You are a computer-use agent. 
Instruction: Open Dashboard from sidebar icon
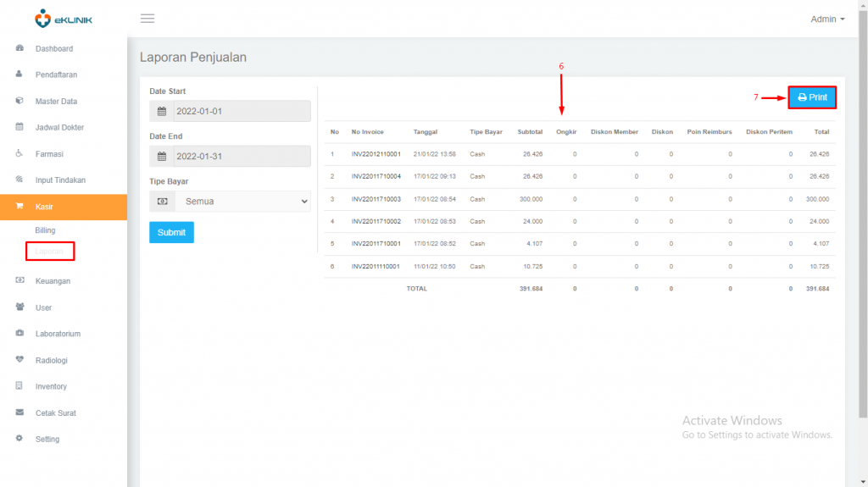pos(20,48)
